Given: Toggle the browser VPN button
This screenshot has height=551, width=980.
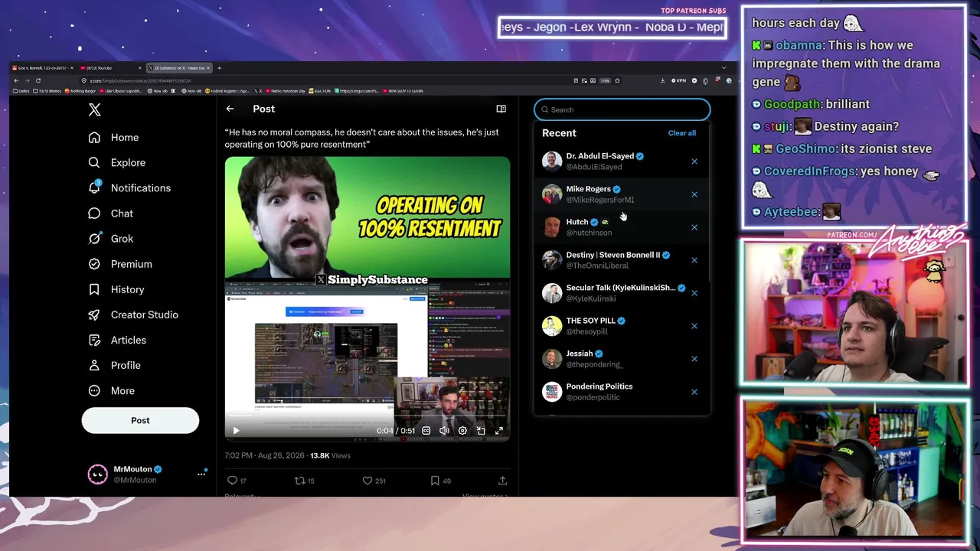Looking at the screenshot, I should pos(679,80).
